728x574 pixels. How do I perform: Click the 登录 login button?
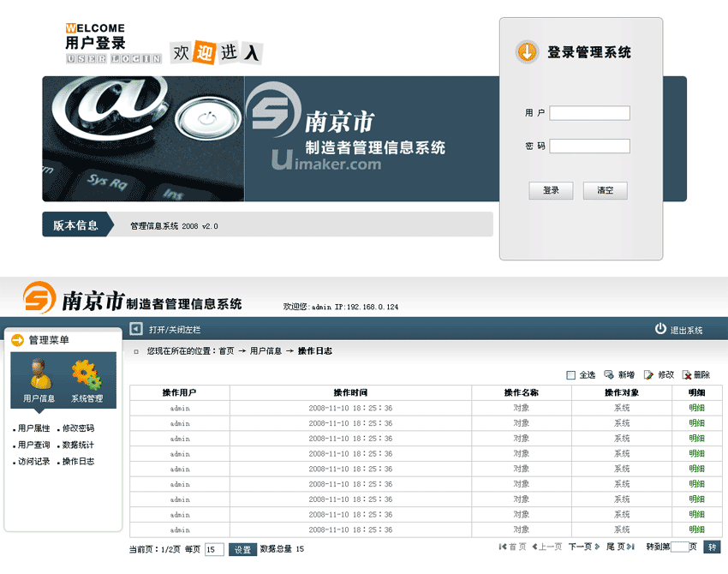point(551,190)
